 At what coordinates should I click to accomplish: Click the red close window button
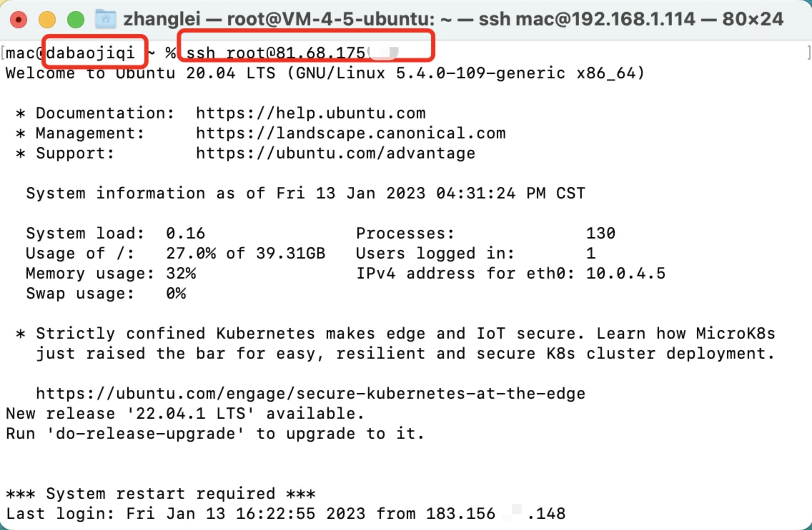[19, 19]
